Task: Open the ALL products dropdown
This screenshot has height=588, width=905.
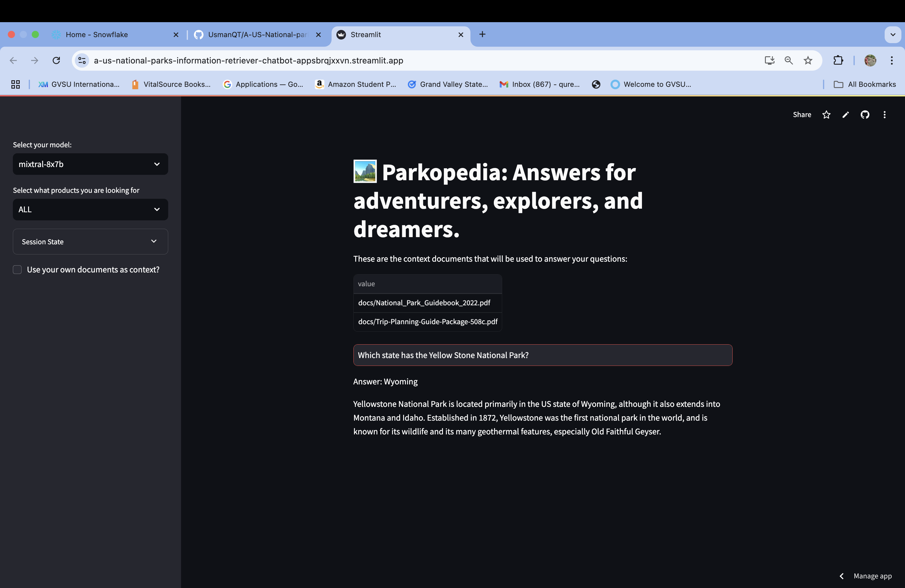Action: tap(90, 210)
